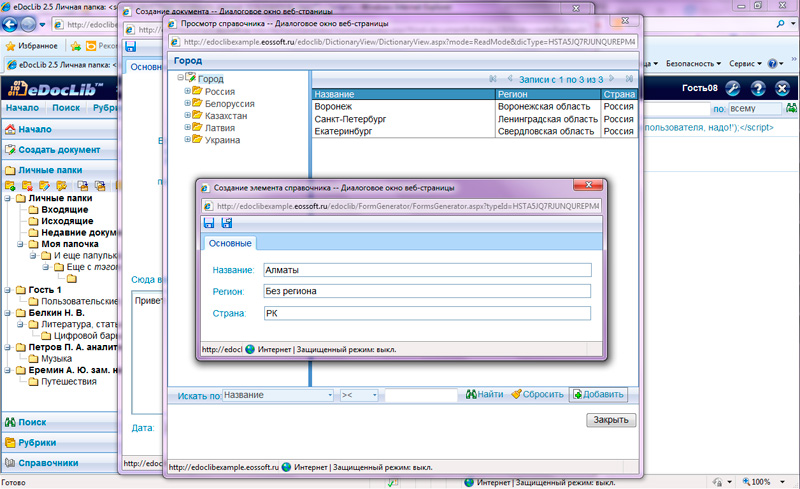Select the Воронеж row in the table

click(474, 107)
